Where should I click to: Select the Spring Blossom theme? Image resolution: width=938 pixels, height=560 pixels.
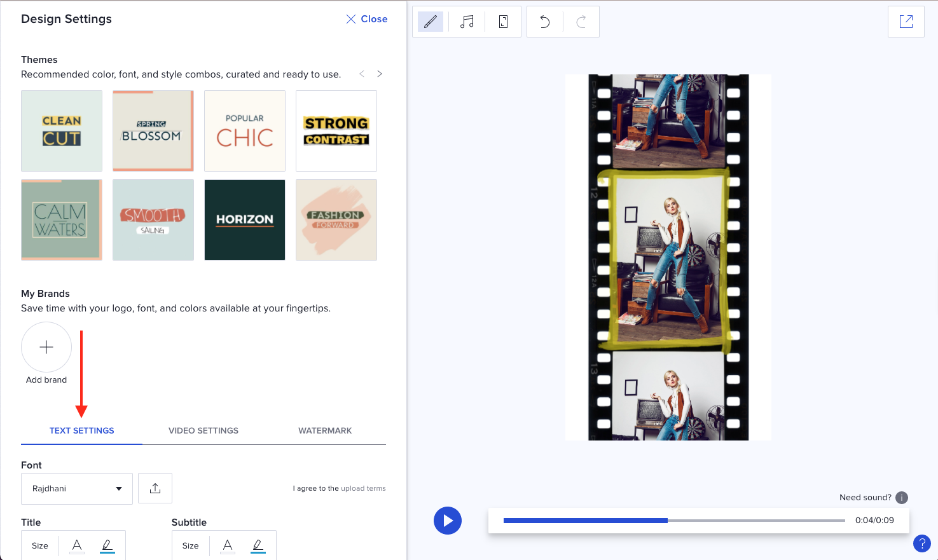[x=153, y=131]
